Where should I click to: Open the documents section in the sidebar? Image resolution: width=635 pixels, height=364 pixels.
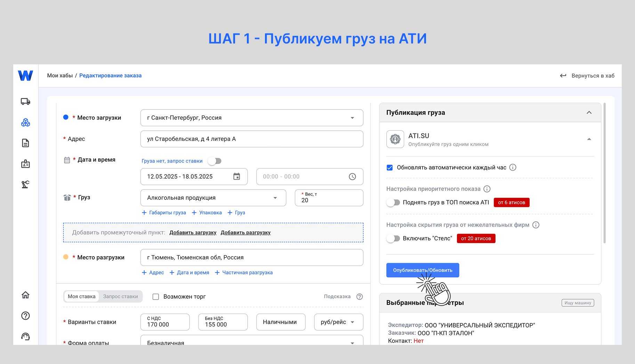coord(25,143)
